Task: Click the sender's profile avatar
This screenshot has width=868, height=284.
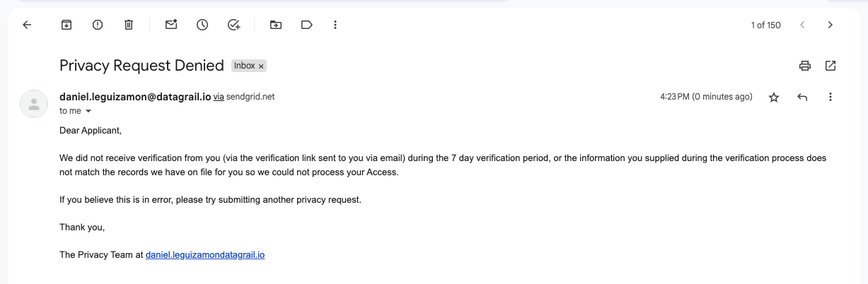Action: click(x=33, y=104)
